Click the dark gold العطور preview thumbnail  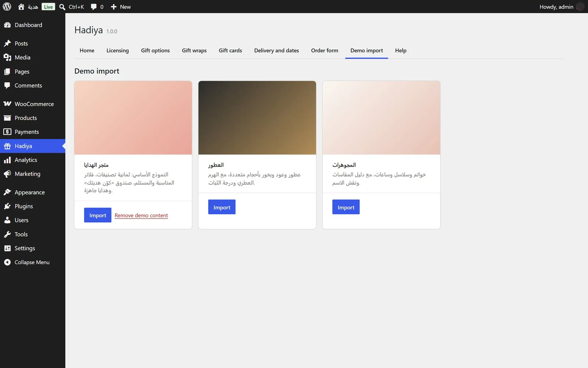[257, 118]
